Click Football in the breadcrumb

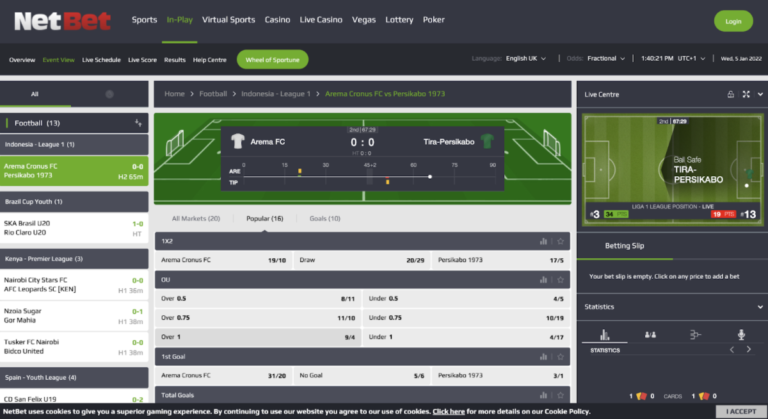point(213,94)
